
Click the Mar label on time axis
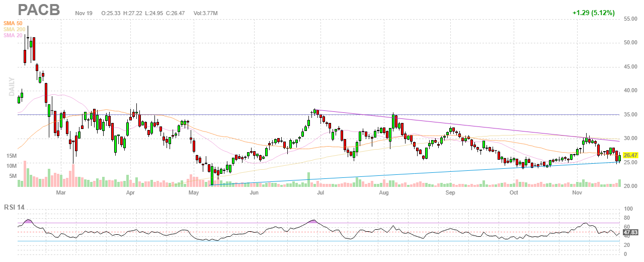(61, 192)
